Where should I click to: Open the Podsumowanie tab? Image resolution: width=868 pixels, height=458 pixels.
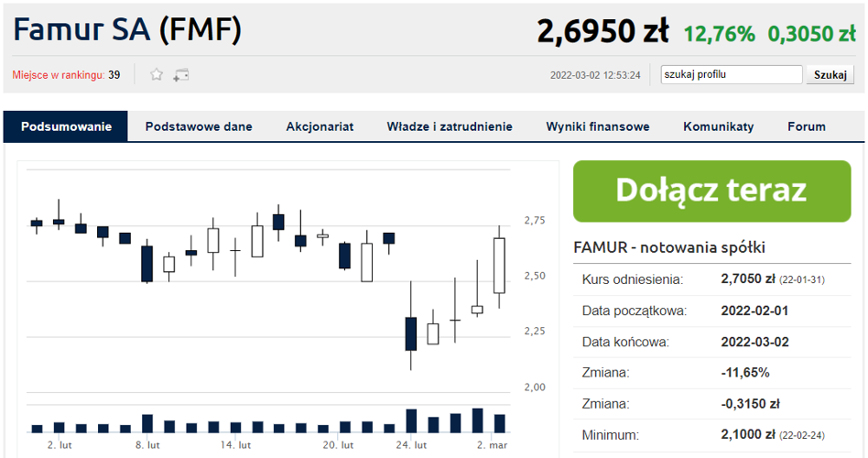(66, 126)
